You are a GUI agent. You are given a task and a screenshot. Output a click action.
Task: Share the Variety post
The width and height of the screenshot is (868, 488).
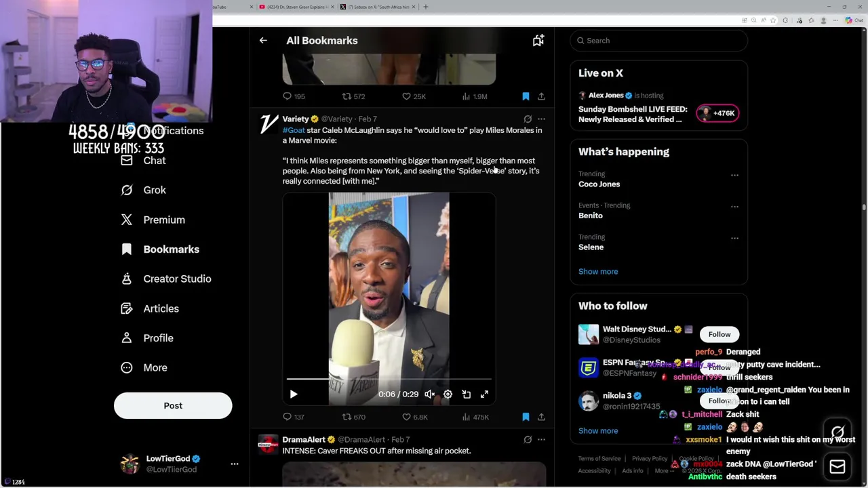coord(541,417)
